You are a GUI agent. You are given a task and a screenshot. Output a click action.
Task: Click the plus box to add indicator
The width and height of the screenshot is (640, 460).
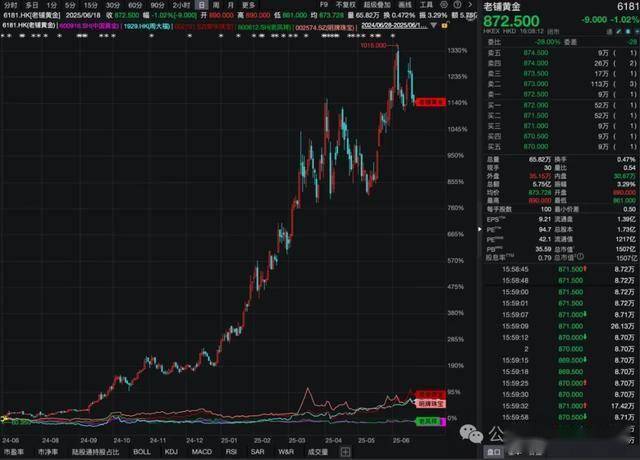pos(345,452)
